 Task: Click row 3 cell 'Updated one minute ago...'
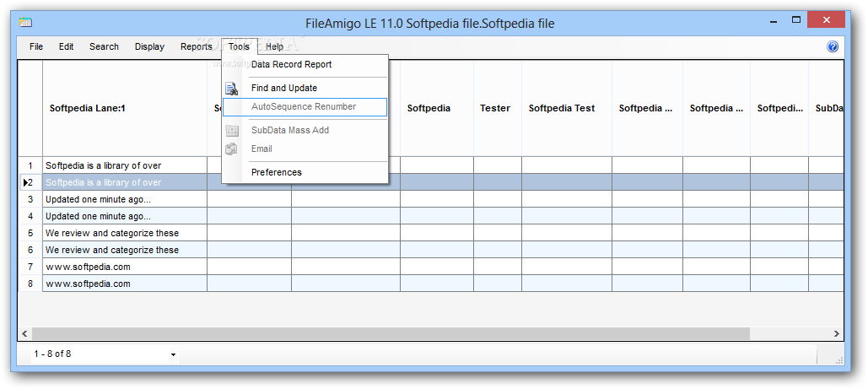point(125,199)
